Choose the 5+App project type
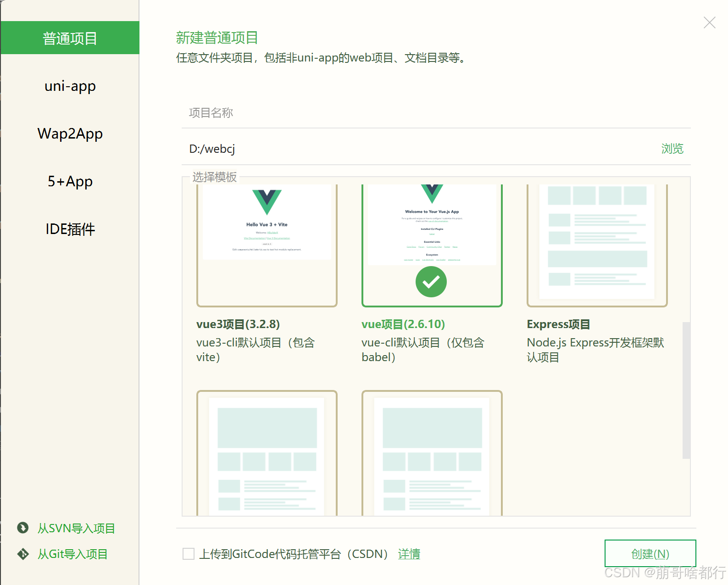Image resolution: width=728 pixels, height=585 pixels. 70,181
